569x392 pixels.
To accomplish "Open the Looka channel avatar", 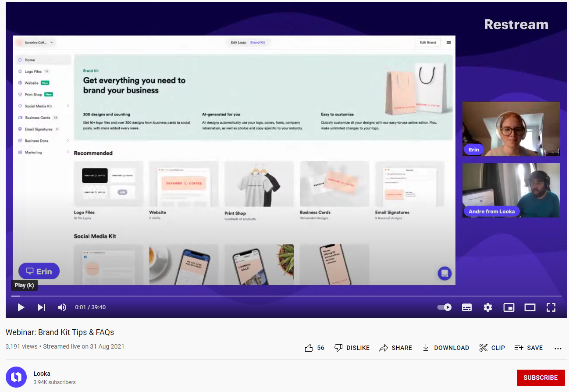I will click(16, 377).
